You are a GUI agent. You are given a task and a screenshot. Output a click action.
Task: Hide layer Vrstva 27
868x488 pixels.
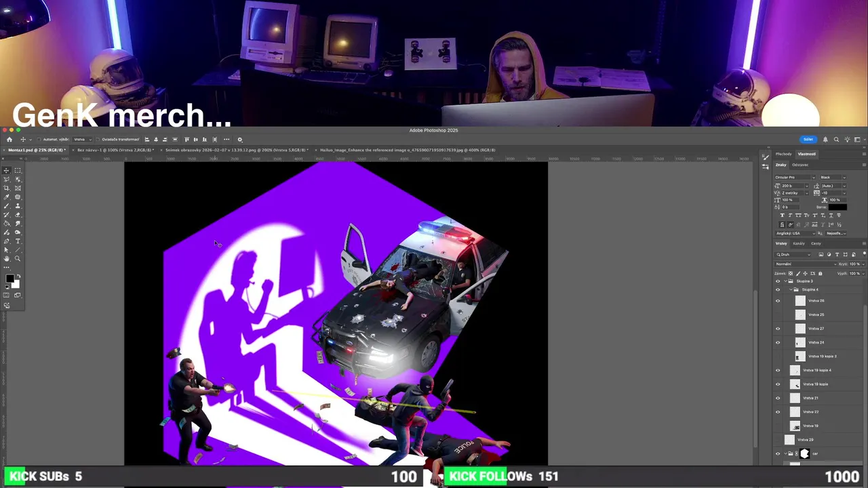(778, 329)
